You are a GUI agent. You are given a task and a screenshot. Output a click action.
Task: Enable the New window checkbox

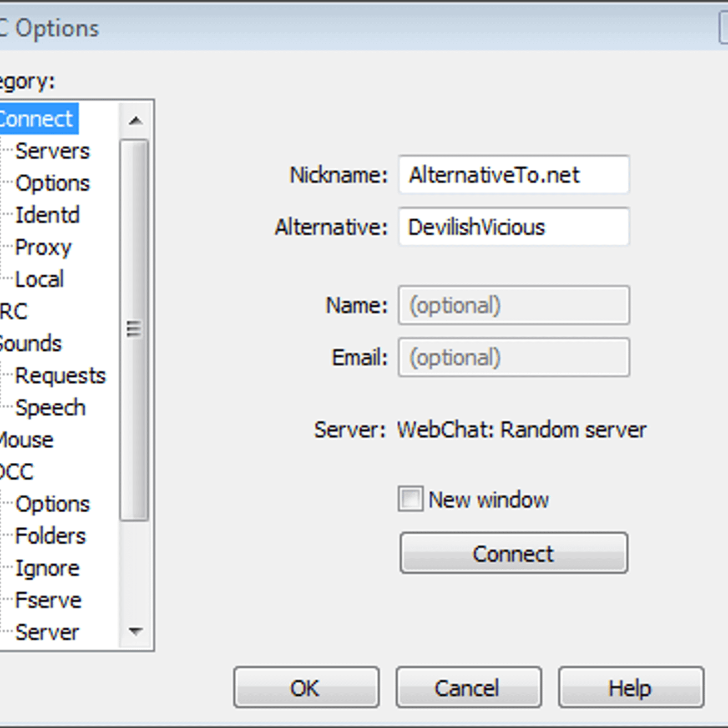[410, 499]
